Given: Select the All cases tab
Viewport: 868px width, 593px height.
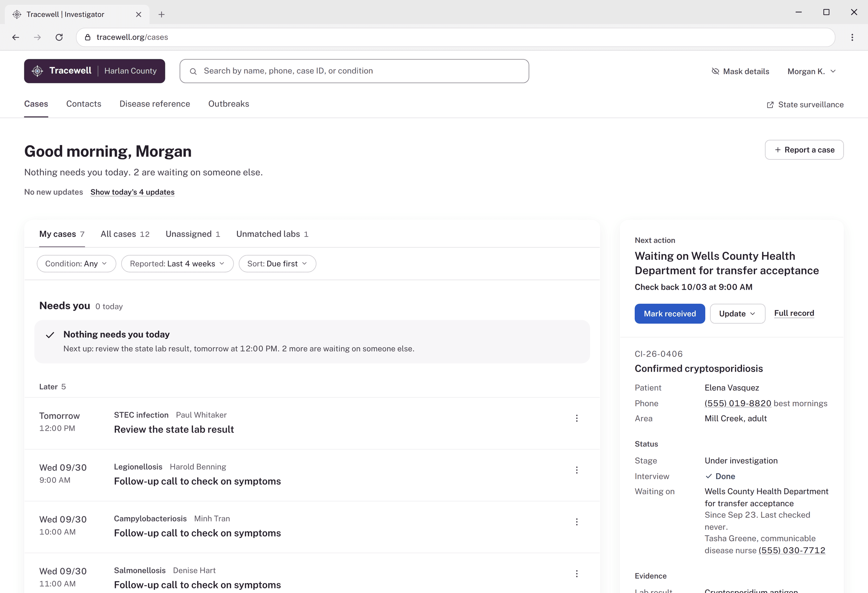Looking at the screenshot, I should [125, 234].
